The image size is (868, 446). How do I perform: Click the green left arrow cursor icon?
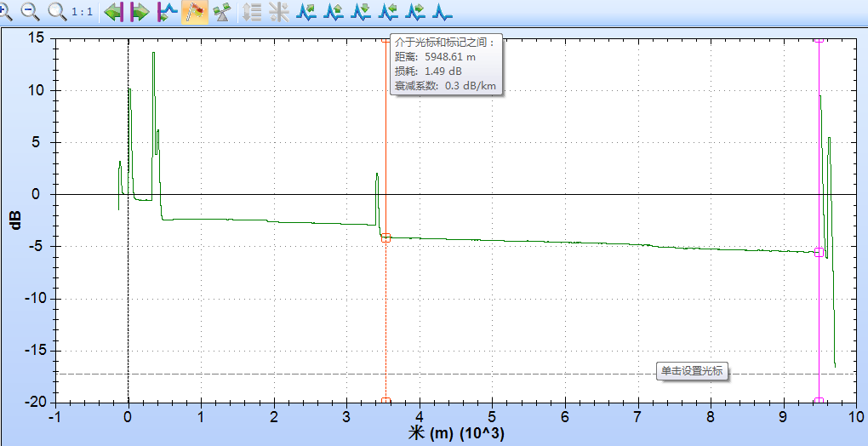point(115,12)
